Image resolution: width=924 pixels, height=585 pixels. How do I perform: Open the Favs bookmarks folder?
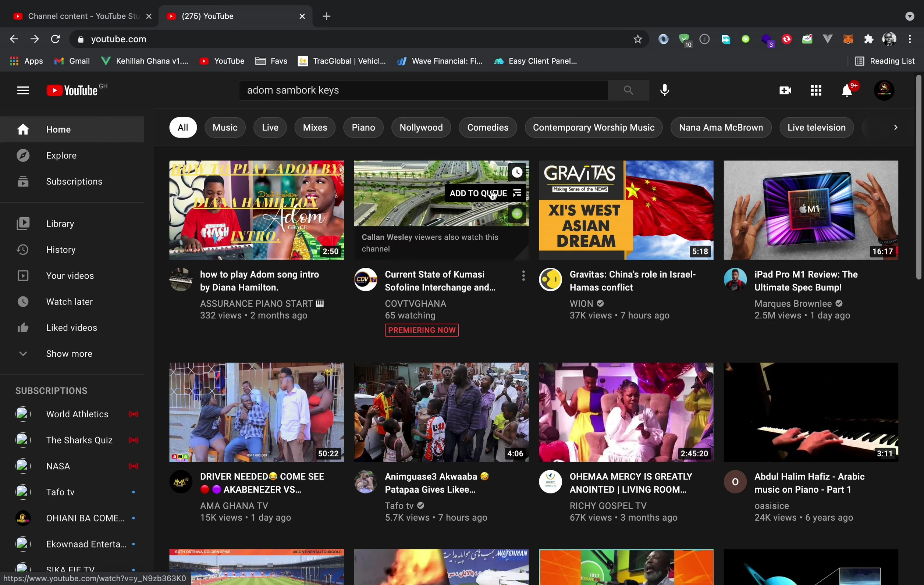[x=271, y=61]
